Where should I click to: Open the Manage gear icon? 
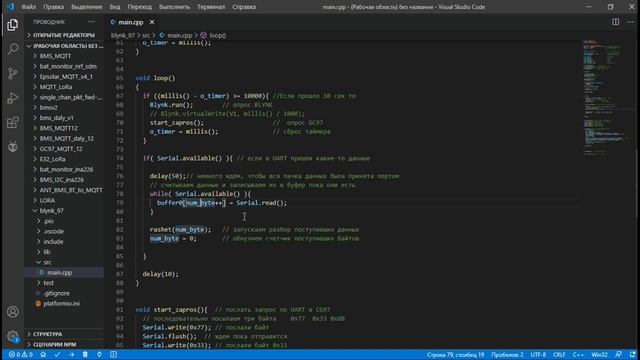click(x=13, y=336)
